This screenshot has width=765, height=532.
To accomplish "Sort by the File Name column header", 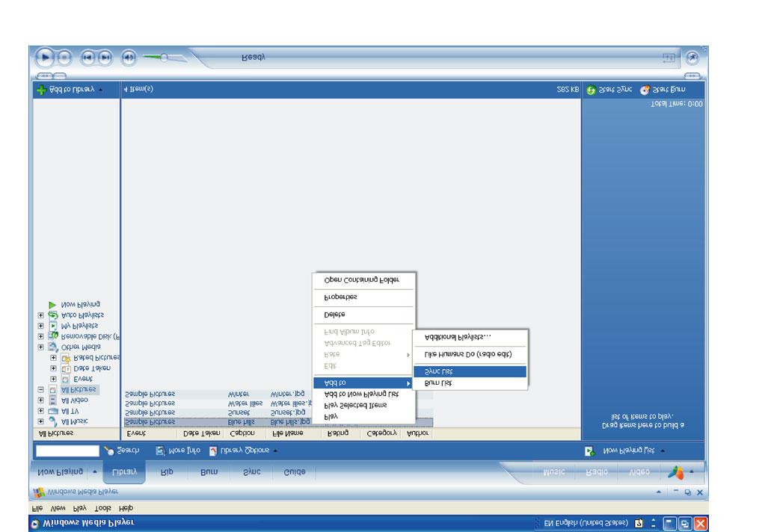I will pyautogui.click(x=294, y=433).
